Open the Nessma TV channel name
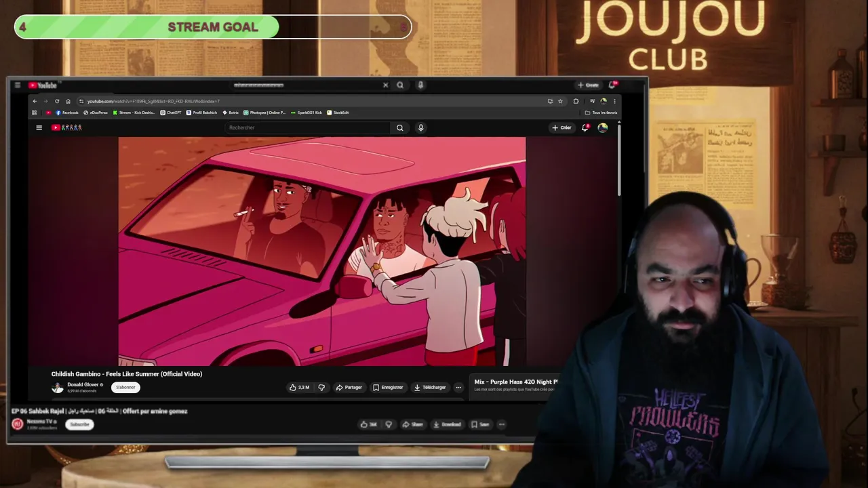This screenshot has height=488, width=868. [42, 422]
